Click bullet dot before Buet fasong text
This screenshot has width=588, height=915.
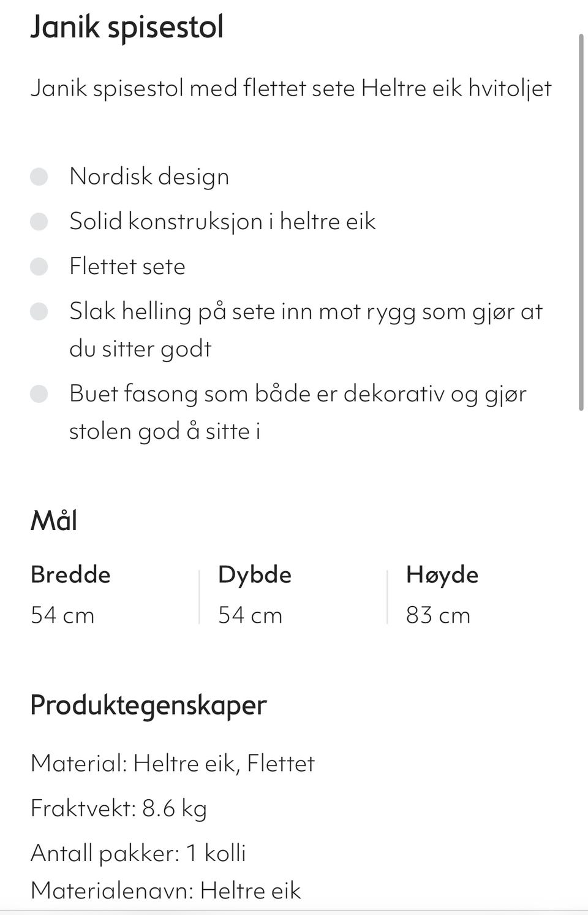tap(39, 393)
